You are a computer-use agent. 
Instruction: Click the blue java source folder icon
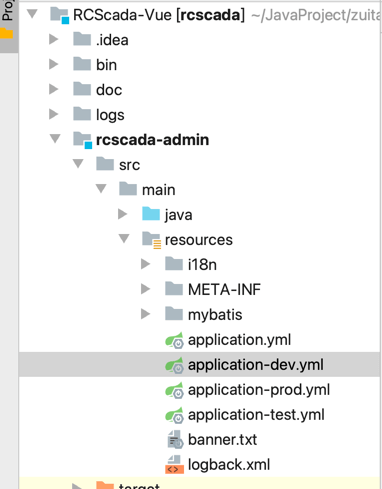(151, 214)
